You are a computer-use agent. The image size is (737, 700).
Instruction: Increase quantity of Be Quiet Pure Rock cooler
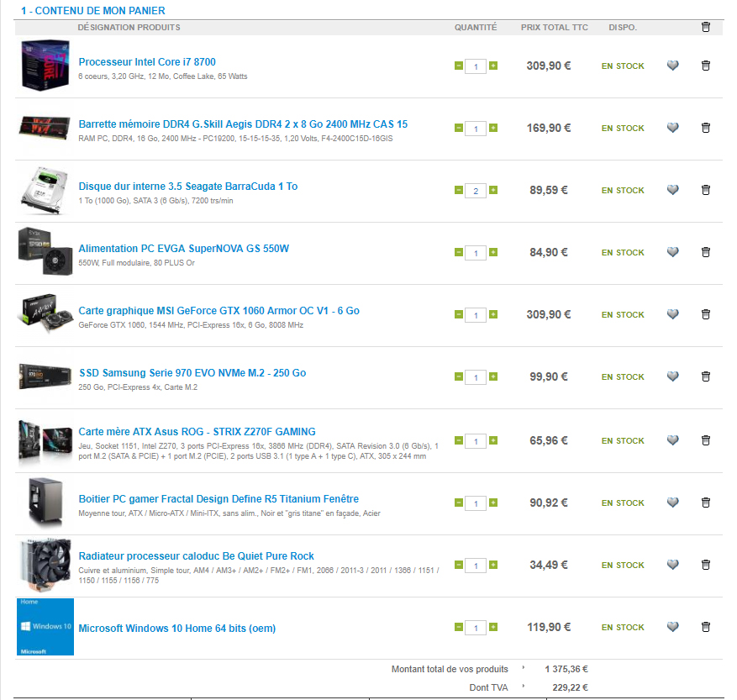point(493,565)
